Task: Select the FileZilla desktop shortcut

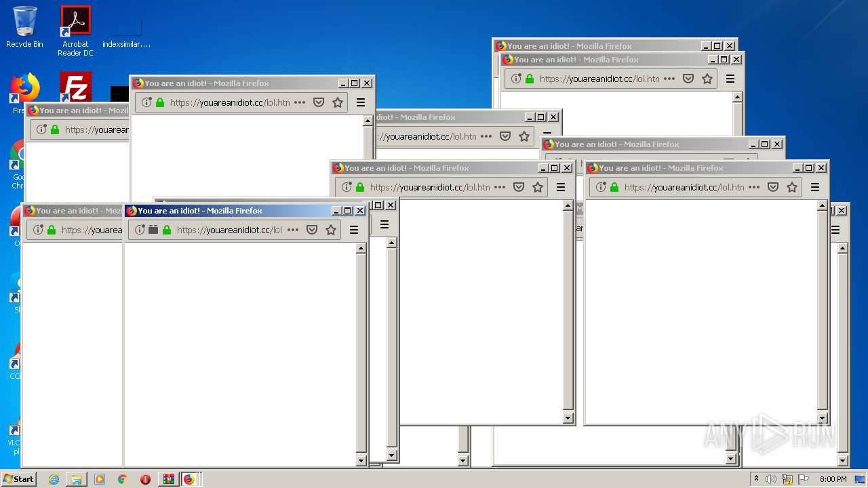Action: coord(75,88)
